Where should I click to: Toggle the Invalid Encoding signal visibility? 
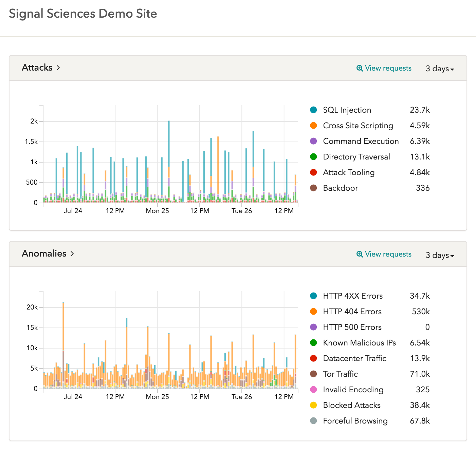pos(314,390)
